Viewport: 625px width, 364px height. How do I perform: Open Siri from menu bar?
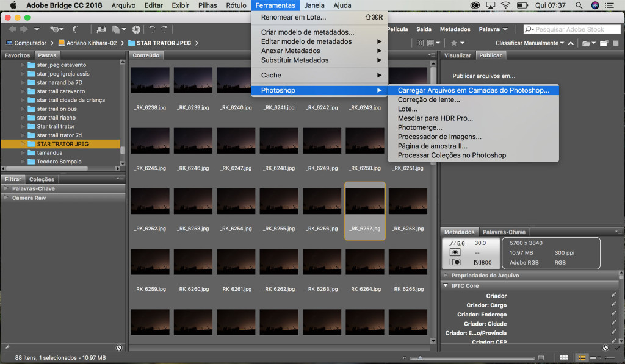(x=595, y=5)
